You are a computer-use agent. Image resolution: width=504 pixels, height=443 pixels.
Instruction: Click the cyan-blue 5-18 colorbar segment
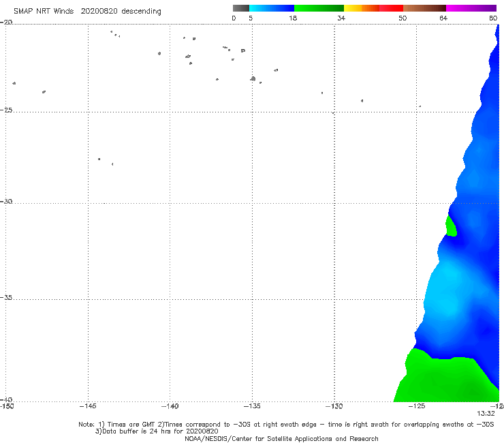[272, 8]
